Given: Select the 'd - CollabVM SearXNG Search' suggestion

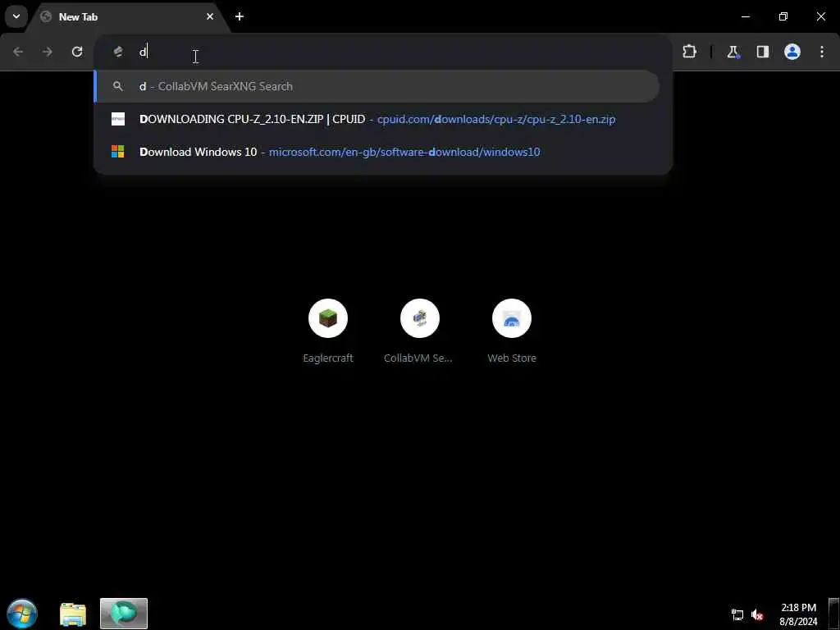Looking at the screenshot, I should pyautogui.click(x=377, y=86).
